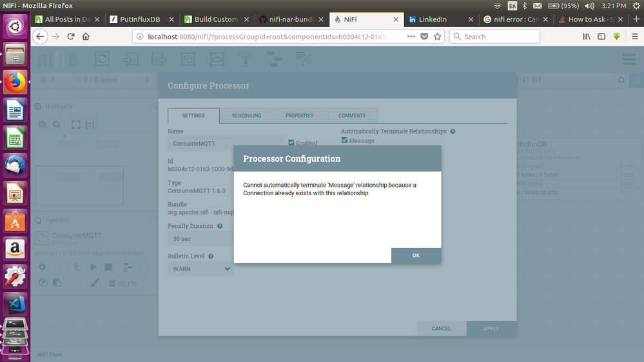This screenshot has height=362, width=644.
Task: Click the Funnel toolbar icon
Action: 246,59
